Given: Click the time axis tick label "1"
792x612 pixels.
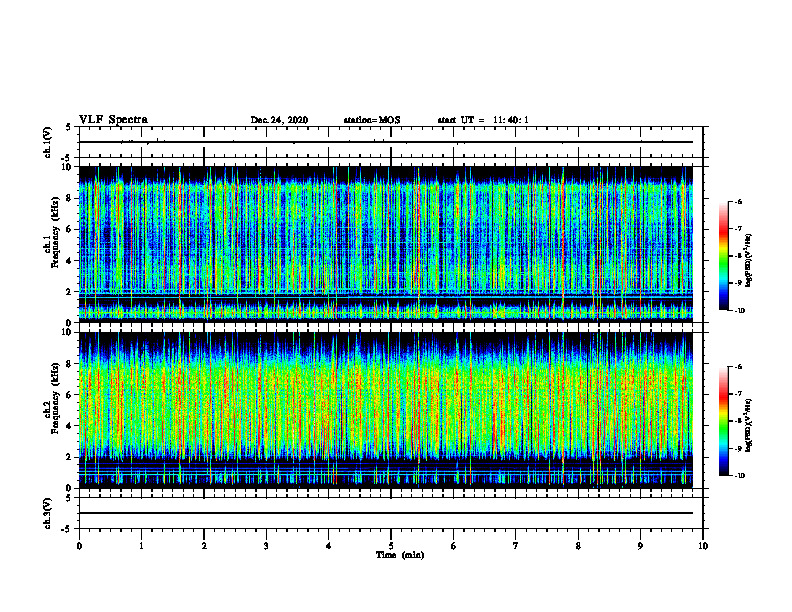Looking at the screenshot, I should pyautogui.click(x=141, y=546).
